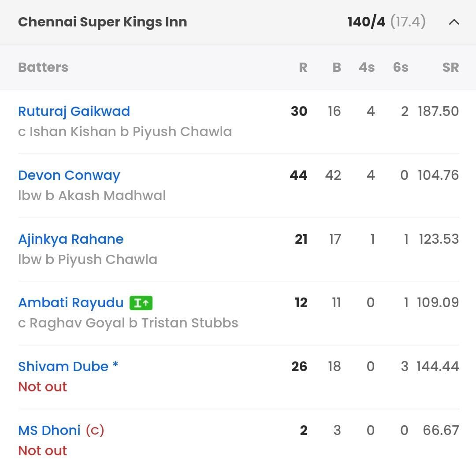Collapse the Chennai Super Kings innings section
This screenshot has width=476, height=461.
point(454,22)
